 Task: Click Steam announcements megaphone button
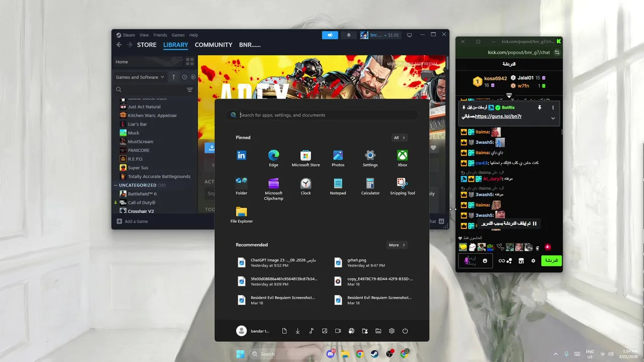[330, 35]
